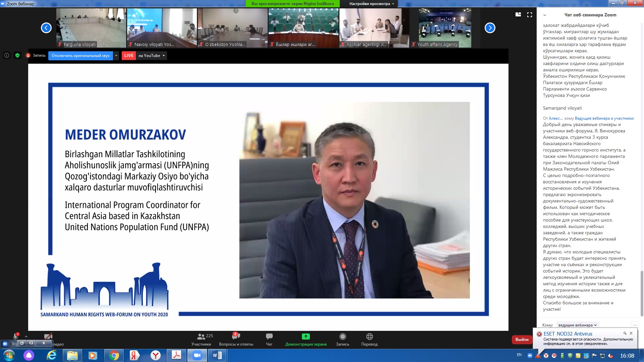Viewport: 644px width, 362px height.
Task: Open Internet Explorer from taskbar
Action: [51, 355]
